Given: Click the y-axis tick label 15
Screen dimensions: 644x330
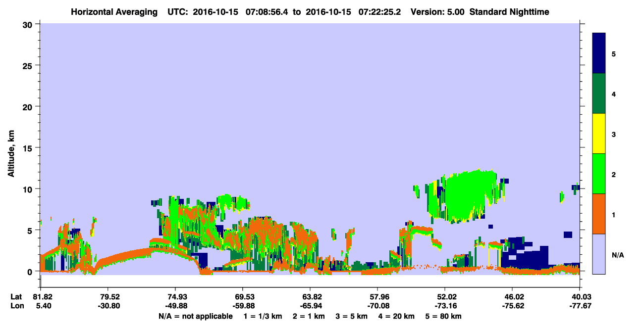Looking at the screenshot, I should pos(29,148).
